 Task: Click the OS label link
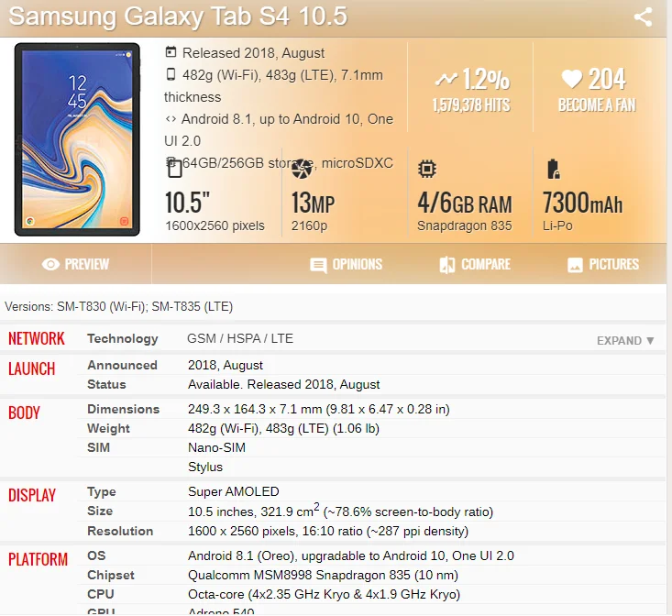[96, 555]
